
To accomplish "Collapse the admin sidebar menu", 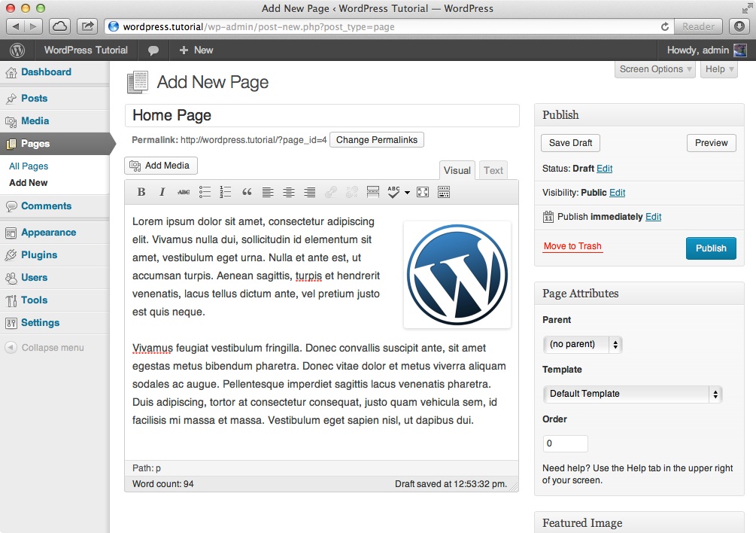I will 44,348.
